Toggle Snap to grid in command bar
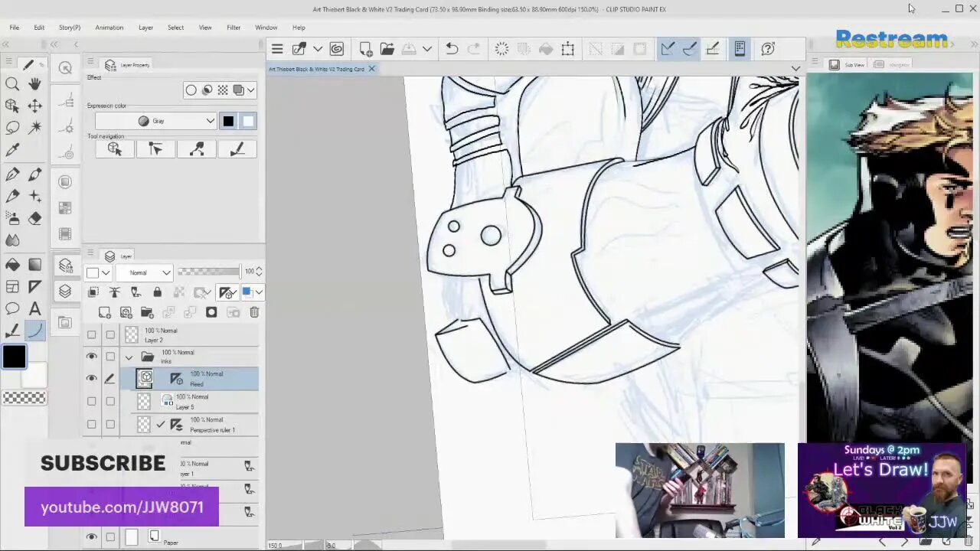The height and width of the screenshot is (551, 980). click(x=712, y=49)
